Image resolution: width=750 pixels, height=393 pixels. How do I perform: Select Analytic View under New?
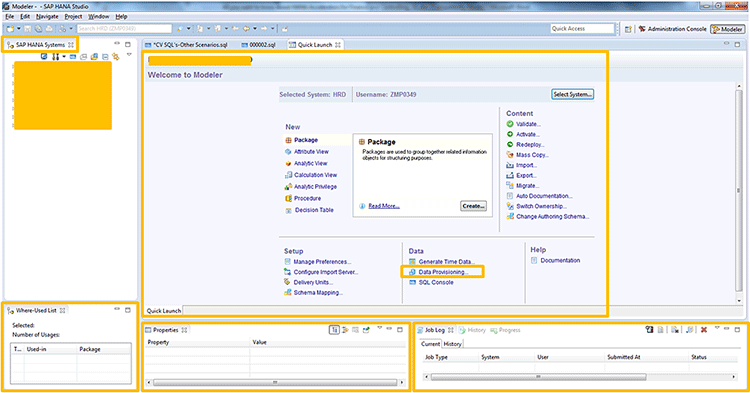click(x=310, y=164)
